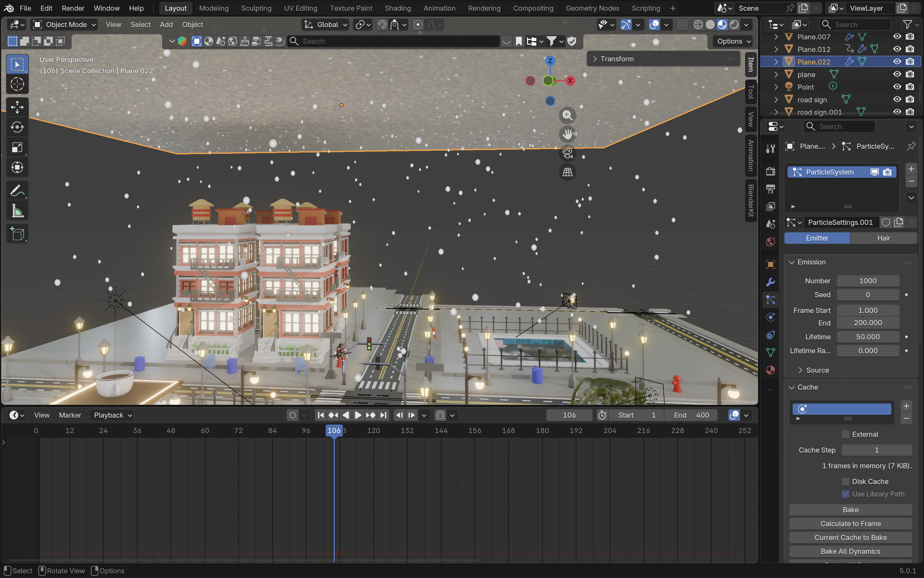Disable rendering of road sign
Image resolution: width=924 pixels, height=578 pixels.
pyautogui.click(x=910, y=99)
